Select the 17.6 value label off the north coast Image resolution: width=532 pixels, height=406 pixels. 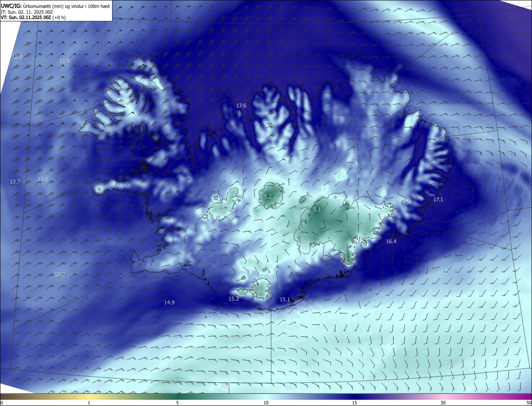tap(241, 106)
